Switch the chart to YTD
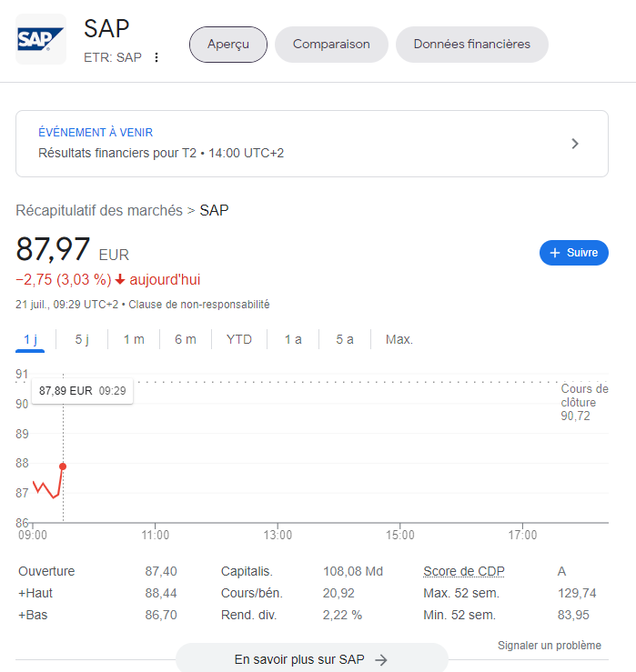 (x=239, y=339)
